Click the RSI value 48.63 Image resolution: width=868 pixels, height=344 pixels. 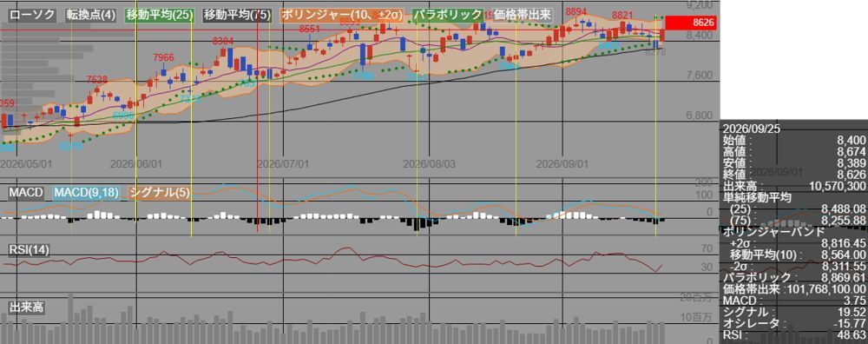coord(853,335)
